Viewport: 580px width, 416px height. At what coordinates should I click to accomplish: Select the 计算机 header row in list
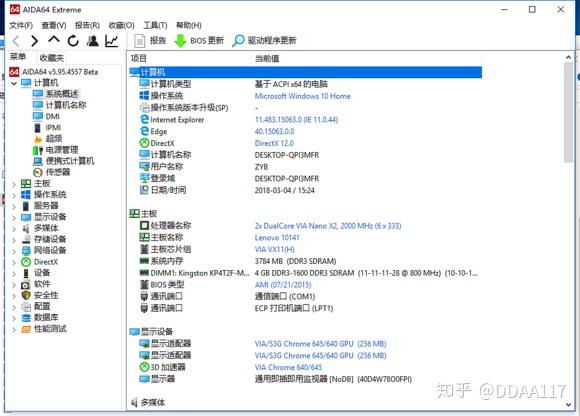(306, 72)
